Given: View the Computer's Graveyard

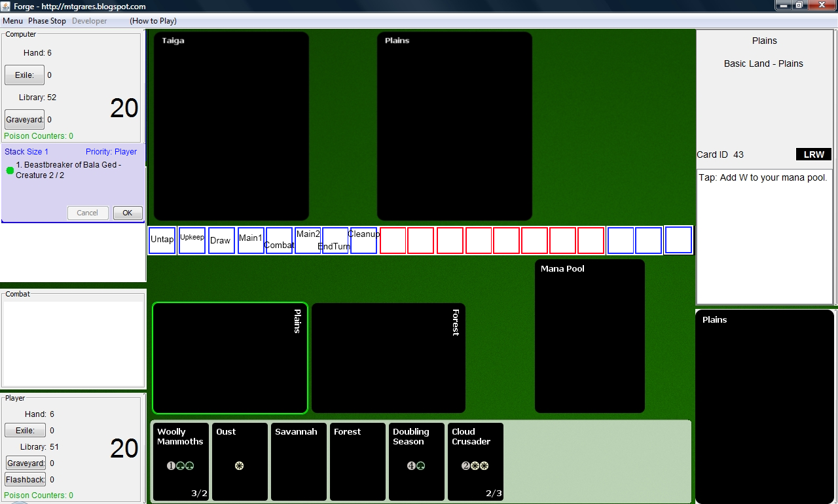Looking at the screenshot, I should [x=24, y=120].
